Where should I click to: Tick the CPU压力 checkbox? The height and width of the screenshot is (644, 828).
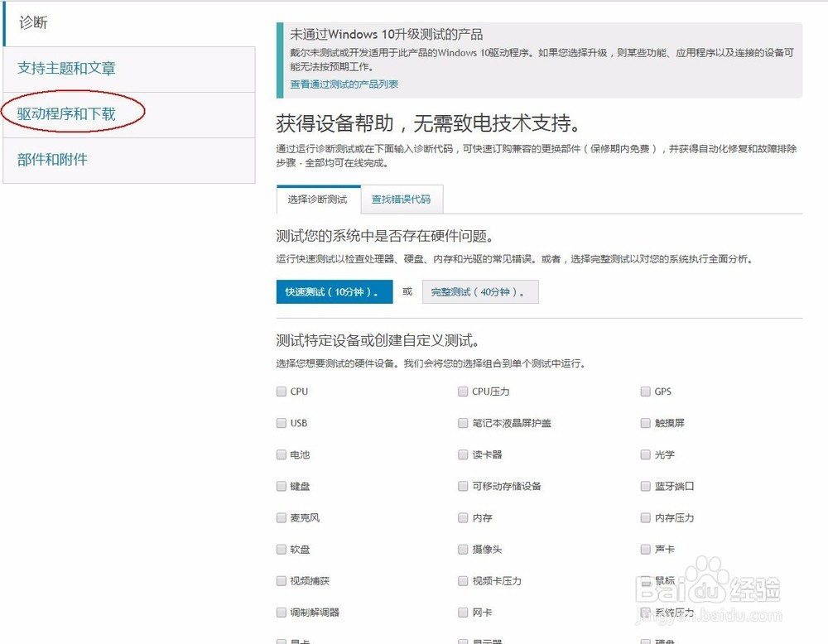[463, 392]
